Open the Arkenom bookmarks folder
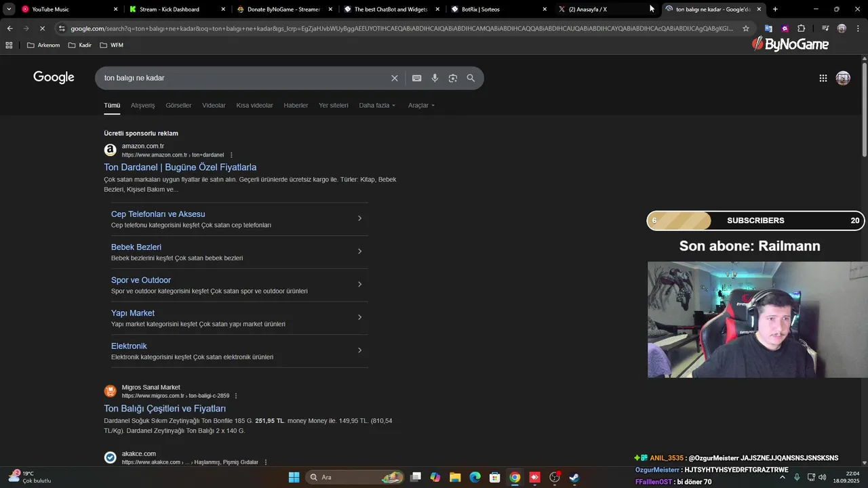Image resolution: width=868 pixels, height=488 pixels. [43, 45]
